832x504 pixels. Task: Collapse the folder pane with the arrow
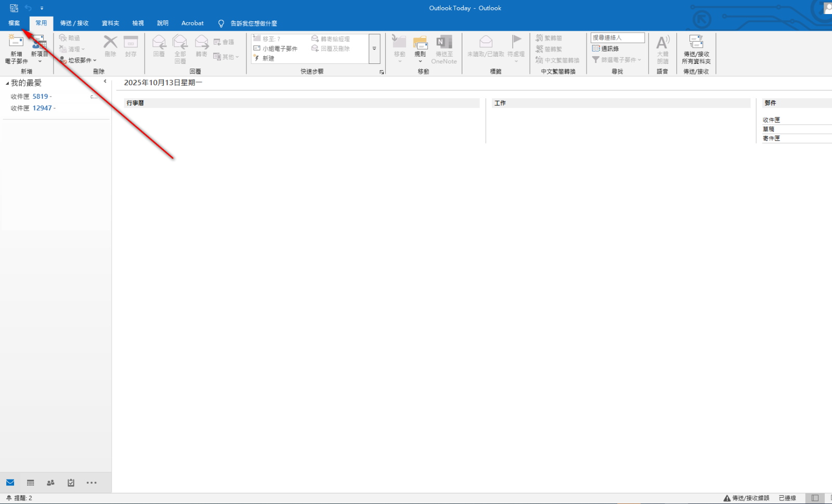[x=105, y=82]
